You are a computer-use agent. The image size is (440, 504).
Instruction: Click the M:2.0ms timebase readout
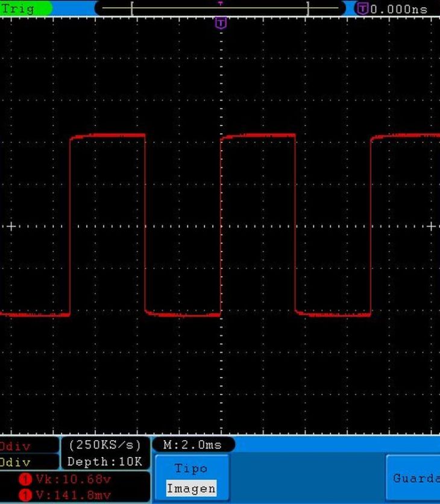coord(193,445)
